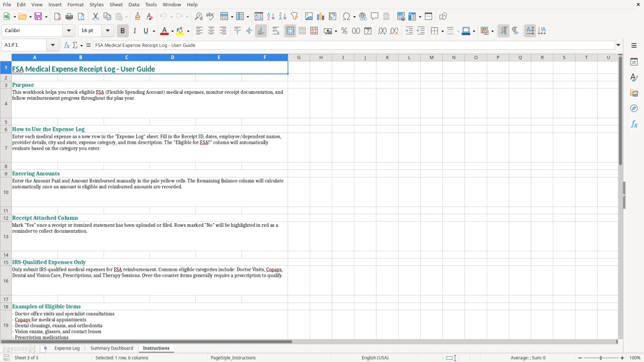Click the zoom slider handle in the status bar
Image resolution: width=644 pixels, height=362 pixels.
point(601,358)
